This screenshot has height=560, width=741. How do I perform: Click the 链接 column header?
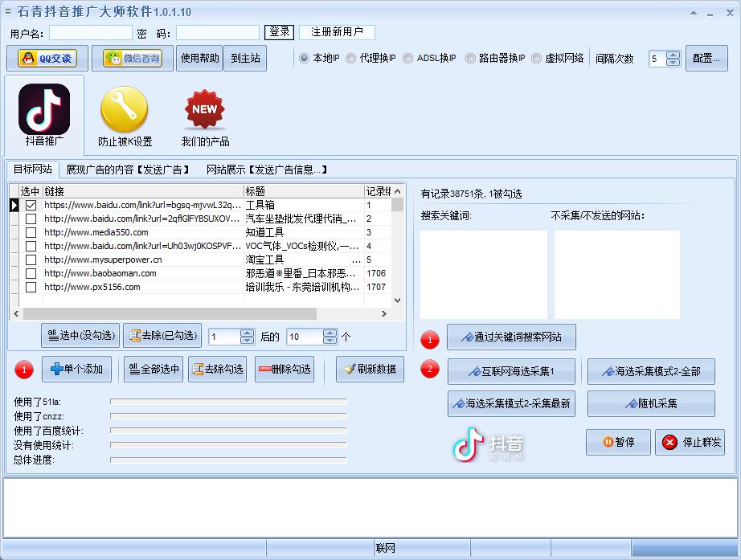click(143, 191)
